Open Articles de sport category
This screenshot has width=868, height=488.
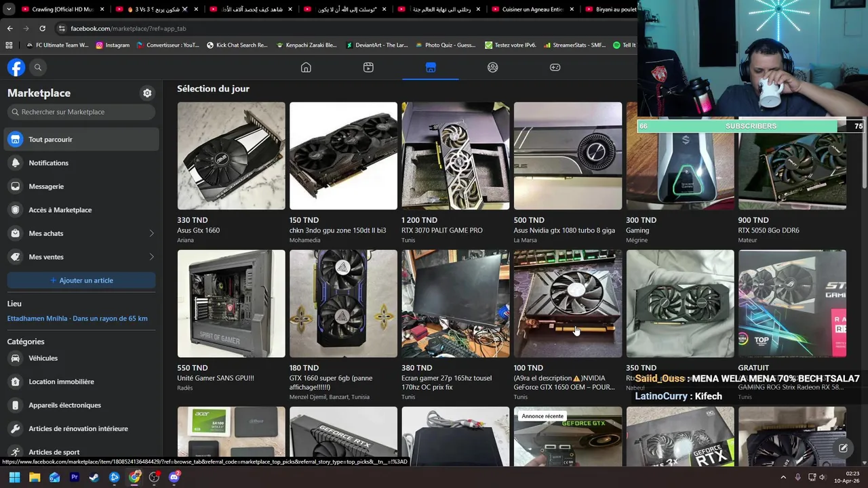pos(81,452)
